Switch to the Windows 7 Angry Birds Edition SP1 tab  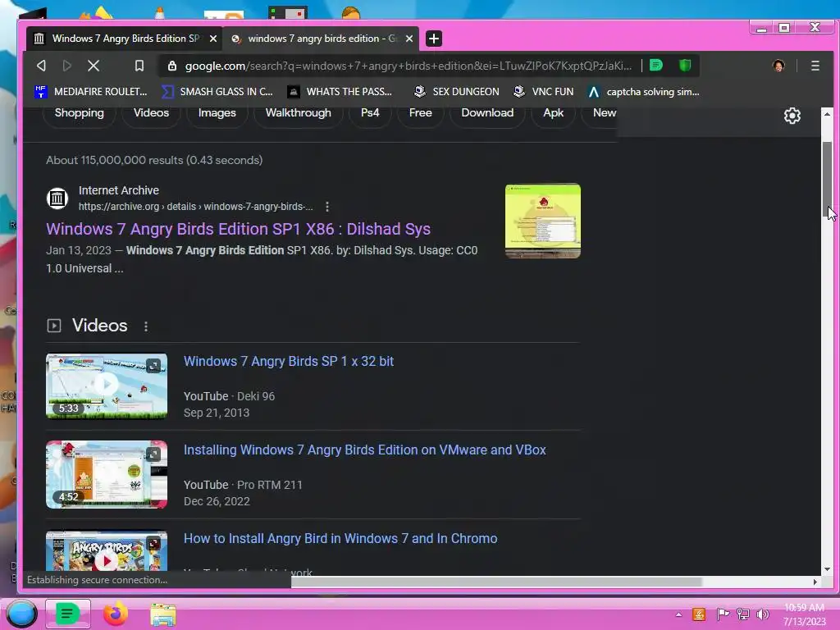[x=125, y=39]
